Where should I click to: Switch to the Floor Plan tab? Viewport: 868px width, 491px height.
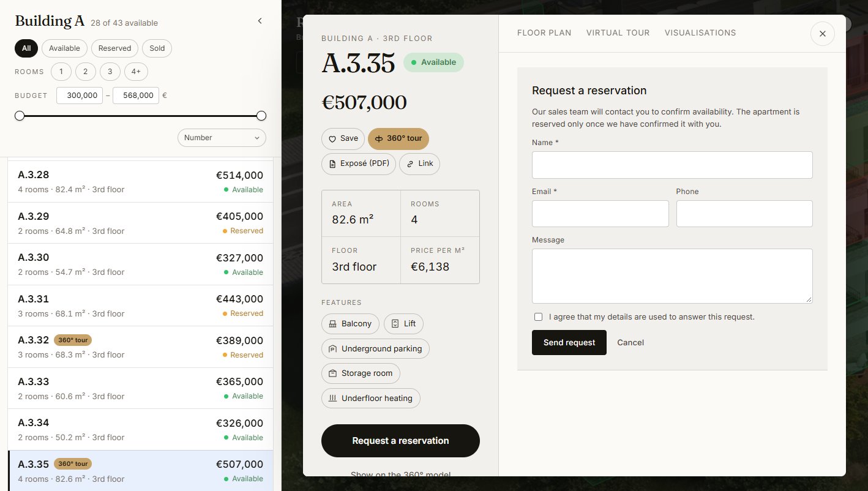tap(544, 33)
